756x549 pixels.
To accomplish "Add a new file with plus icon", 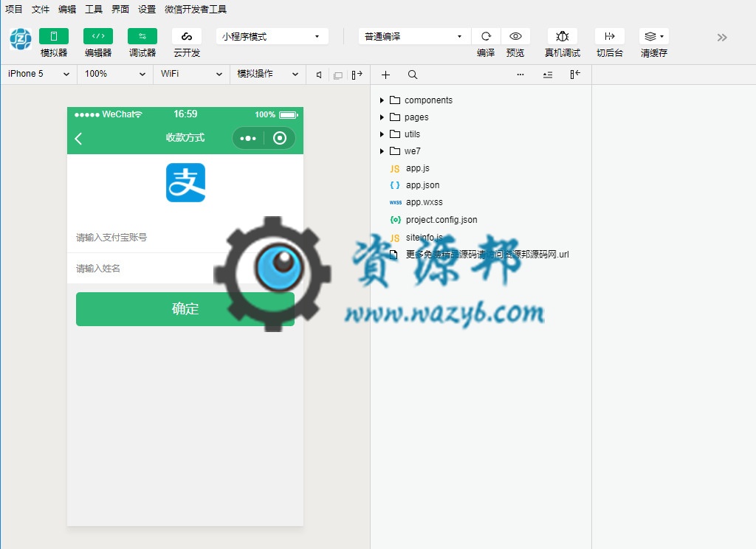I will (385, 75).
